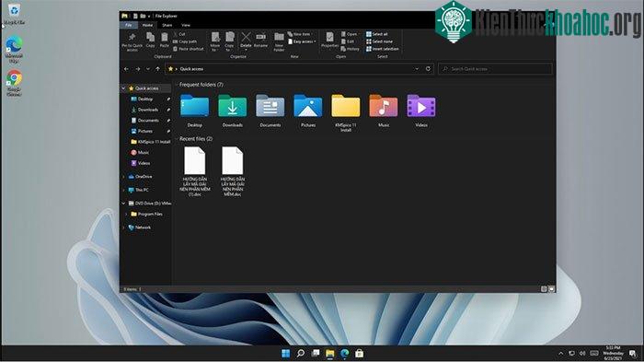Screen dimensions: 644x362
Task: Click Select none in ribbon
Action: click(379, 41)
